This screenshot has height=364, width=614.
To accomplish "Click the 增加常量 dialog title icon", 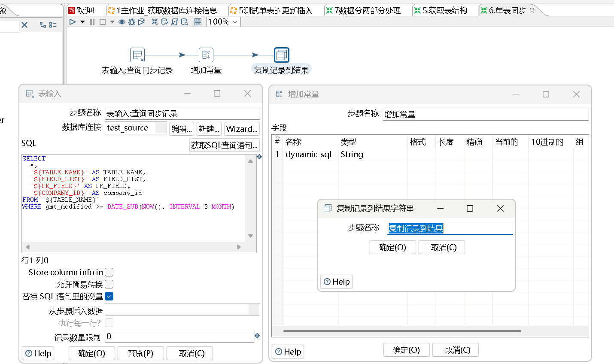I will tap(279, 94).
